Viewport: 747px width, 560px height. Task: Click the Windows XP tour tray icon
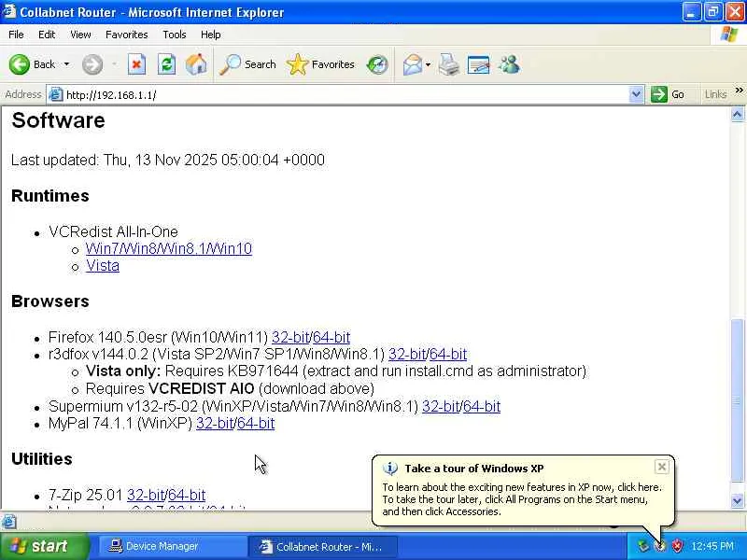tap(660, 546)
